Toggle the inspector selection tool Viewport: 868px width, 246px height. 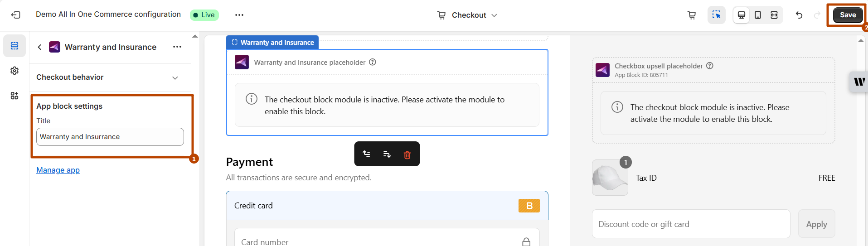coord(716,15)
